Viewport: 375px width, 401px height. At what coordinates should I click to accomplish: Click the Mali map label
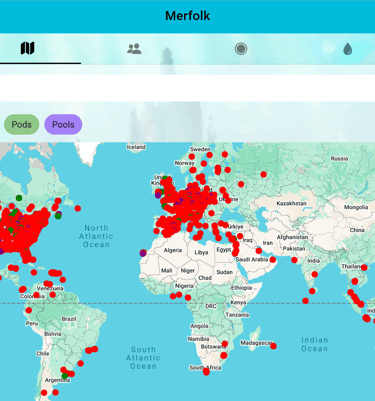tap(166, 270)
